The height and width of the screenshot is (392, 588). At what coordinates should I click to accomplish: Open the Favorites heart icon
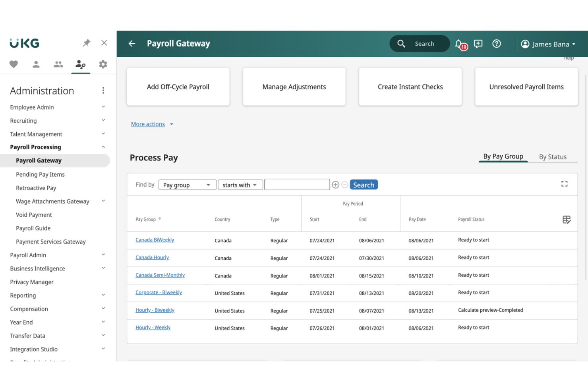click(14, 64)
